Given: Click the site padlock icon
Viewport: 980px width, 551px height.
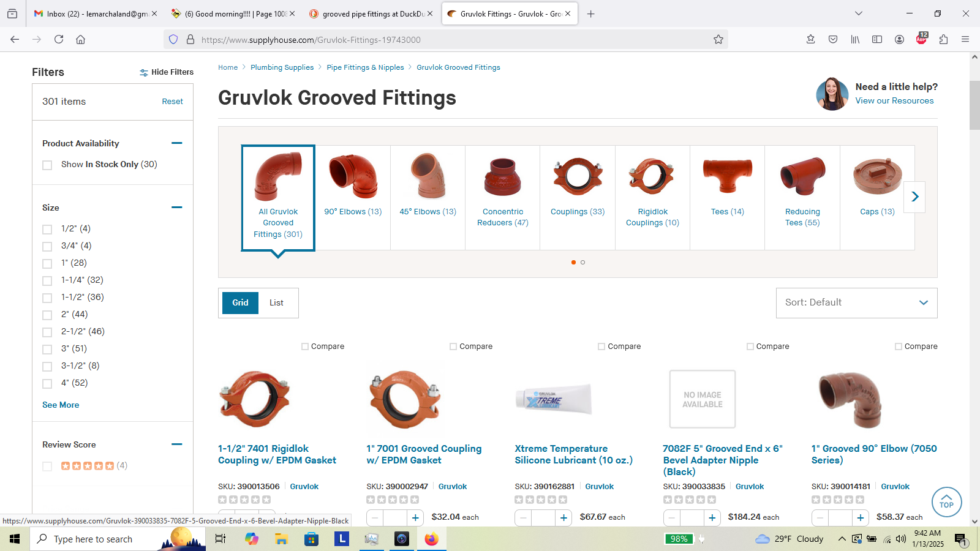Looking at the screenshot, I should pos(190,39).
